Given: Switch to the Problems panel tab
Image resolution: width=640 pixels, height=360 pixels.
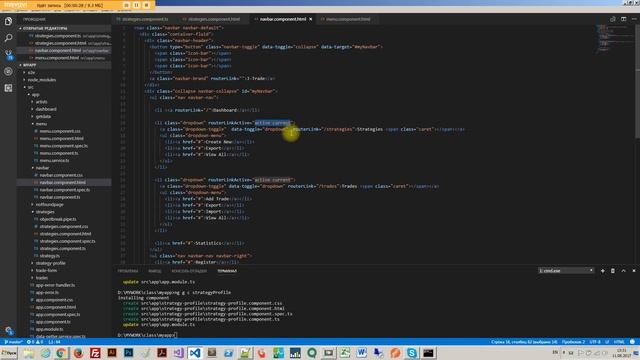Looking at the screenshot, I should tap(128, 271).
